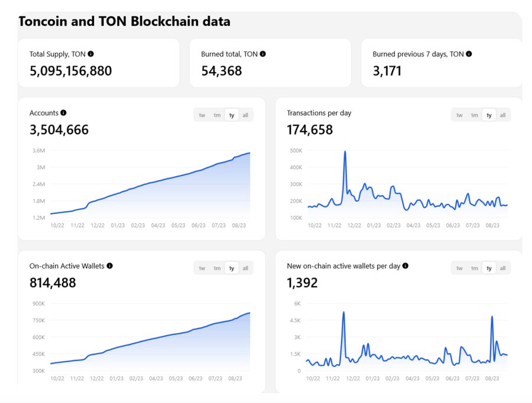Click info icon for New on-chain active wallets
Image resolution: width=532 pixels, height=403 pixels.
tap(406, 266)
